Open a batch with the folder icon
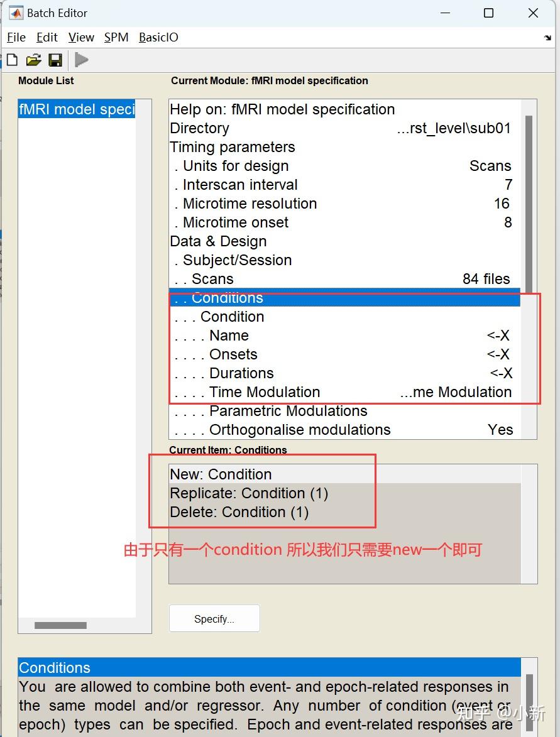This screenshot has width=560, height=737. (33, 60)
